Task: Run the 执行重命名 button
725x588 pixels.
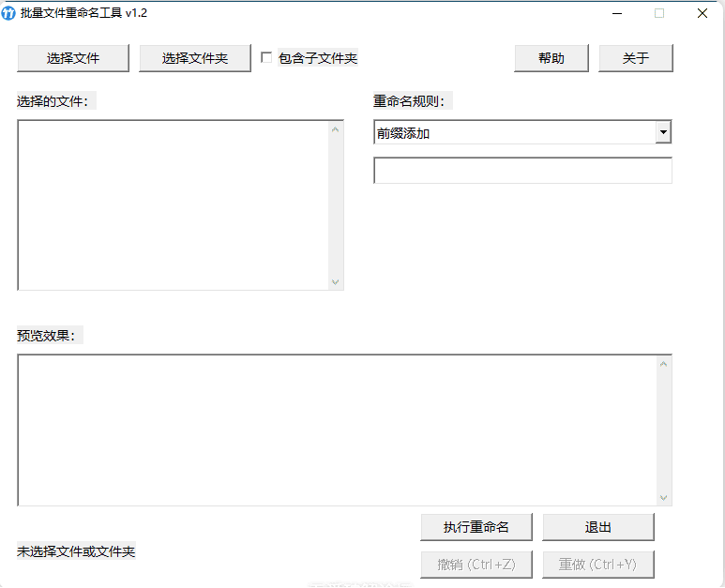Action: (x=476, y=527)
